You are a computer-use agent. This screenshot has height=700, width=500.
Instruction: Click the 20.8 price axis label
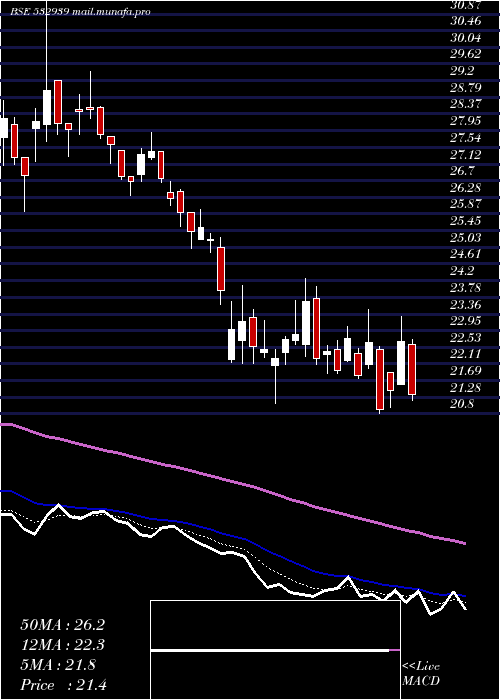point(463,404)
